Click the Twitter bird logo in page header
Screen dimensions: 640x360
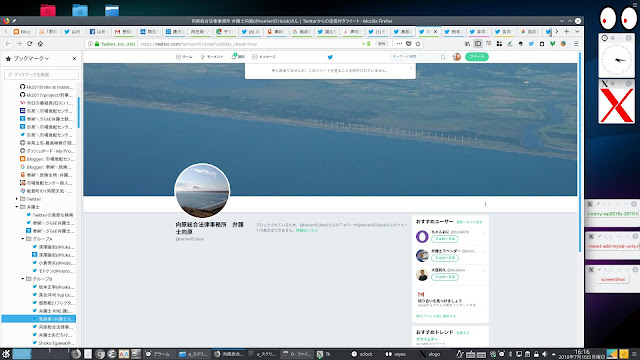[x=330, y=57]
